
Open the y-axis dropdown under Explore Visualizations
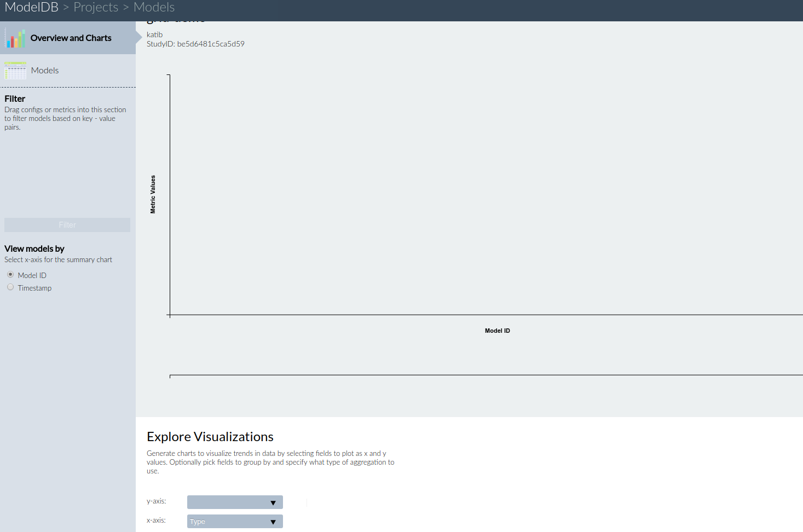(234, 501)
